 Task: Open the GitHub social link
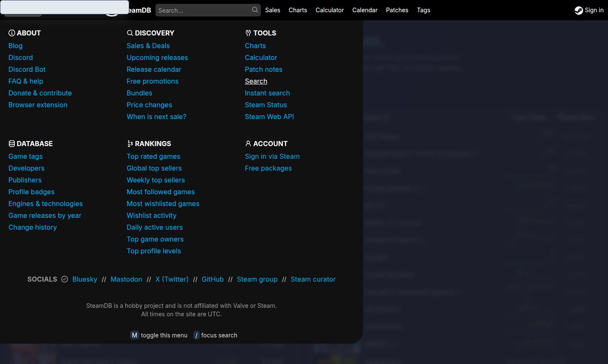pyautogui.click(x=212, y=279)
